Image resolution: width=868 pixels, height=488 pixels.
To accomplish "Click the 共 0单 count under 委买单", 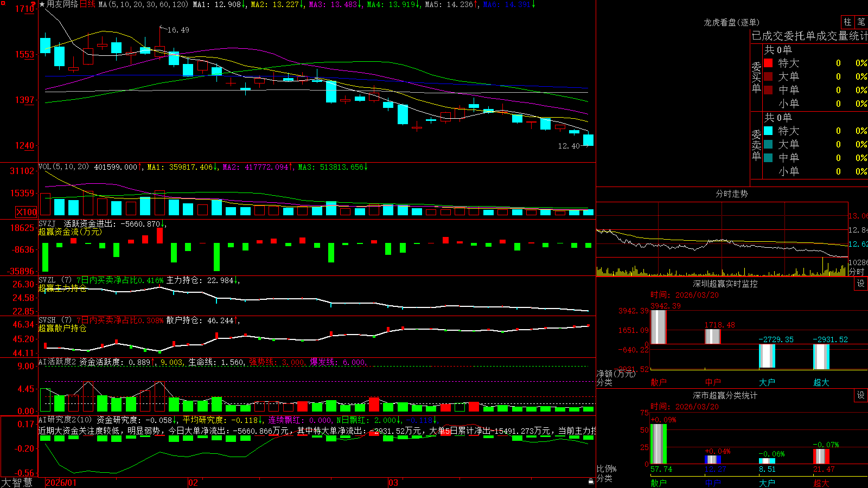I will [778, 50].
